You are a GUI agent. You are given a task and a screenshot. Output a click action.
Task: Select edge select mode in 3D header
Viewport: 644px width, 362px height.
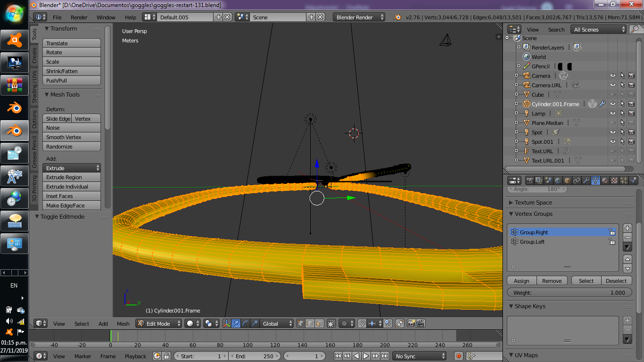pyautogui.click(x=310, y=323)
